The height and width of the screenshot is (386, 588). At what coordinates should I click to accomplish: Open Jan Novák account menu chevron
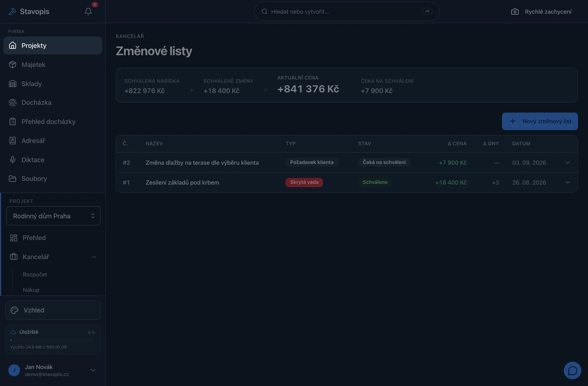93,370
